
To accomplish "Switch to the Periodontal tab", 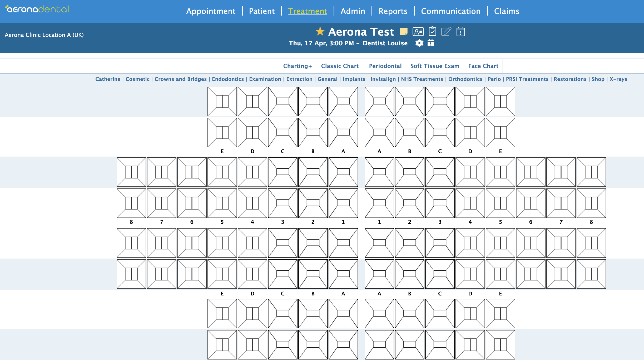I will (385, 66).
